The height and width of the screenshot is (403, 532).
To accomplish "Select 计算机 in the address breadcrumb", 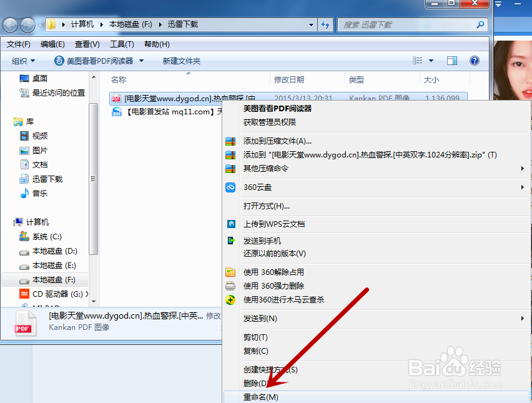I will click(82, 24).
